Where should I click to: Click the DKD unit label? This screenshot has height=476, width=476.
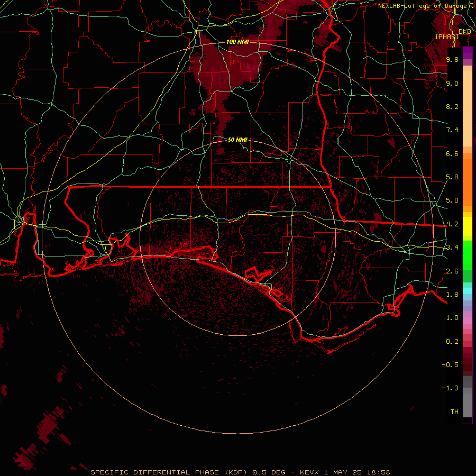[x=465, y=32]
